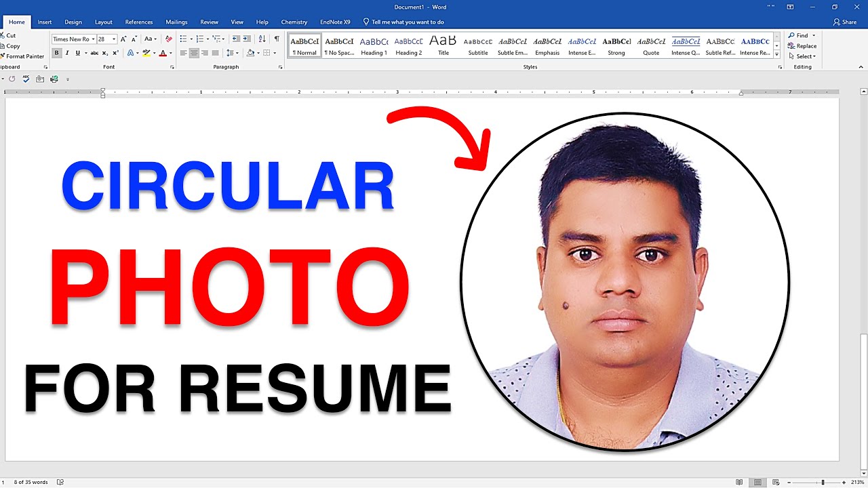Click the Grow Font size icon
868x488 pixels.
point(124,39)
